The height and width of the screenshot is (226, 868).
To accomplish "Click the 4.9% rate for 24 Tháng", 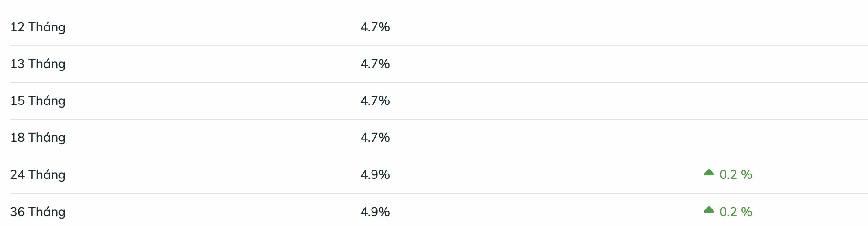I will (x=375, y=175).
